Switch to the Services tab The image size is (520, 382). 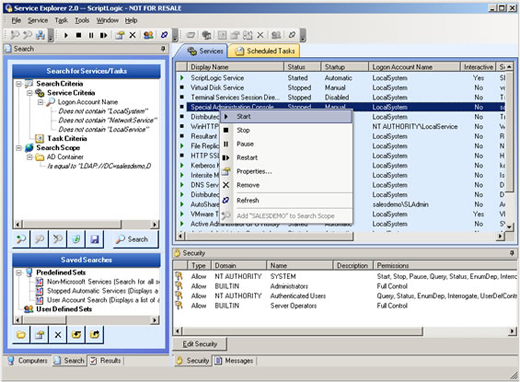point(205,51)
